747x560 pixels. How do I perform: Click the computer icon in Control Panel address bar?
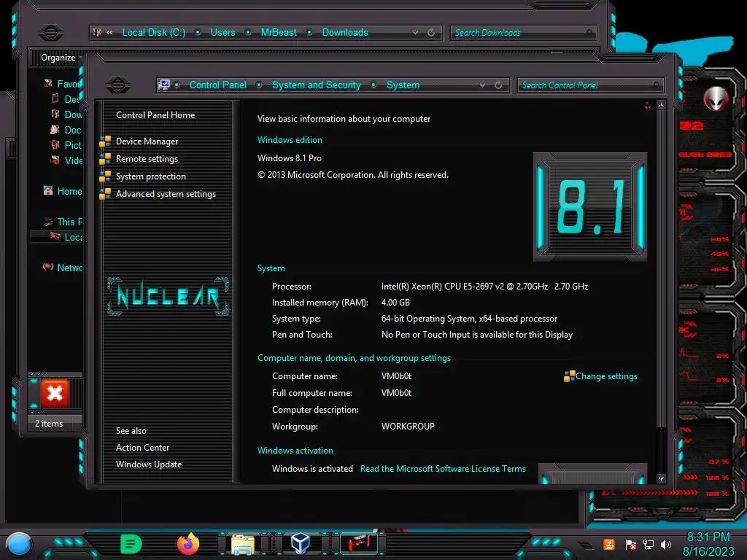coord(164,85)
